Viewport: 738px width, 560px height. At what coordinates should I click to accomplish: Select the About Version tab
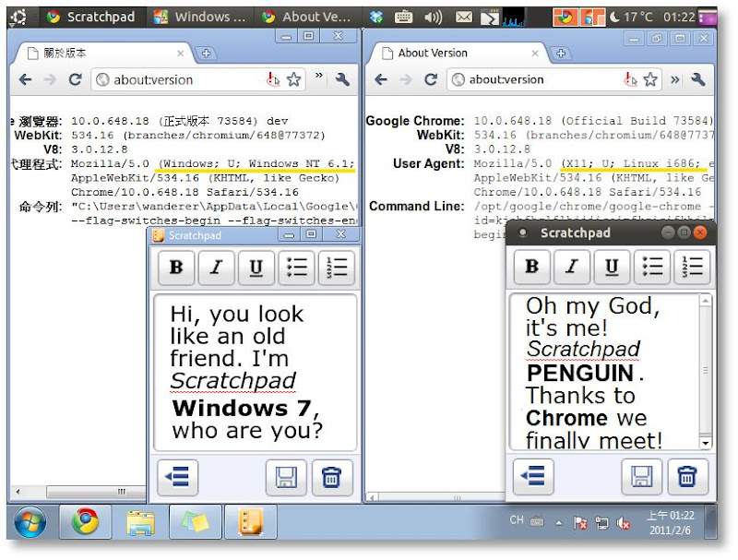coord(458,54)
